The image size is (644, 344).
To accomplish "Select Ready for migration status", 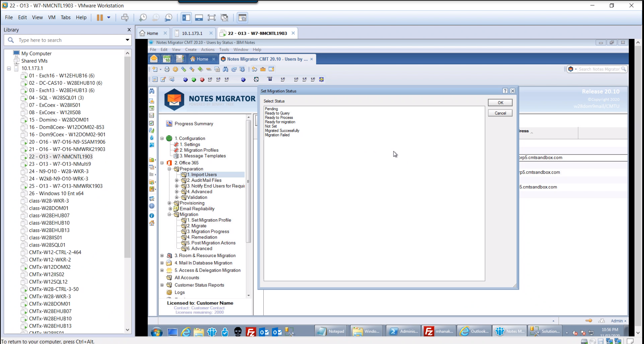I will tap(280, 122).
